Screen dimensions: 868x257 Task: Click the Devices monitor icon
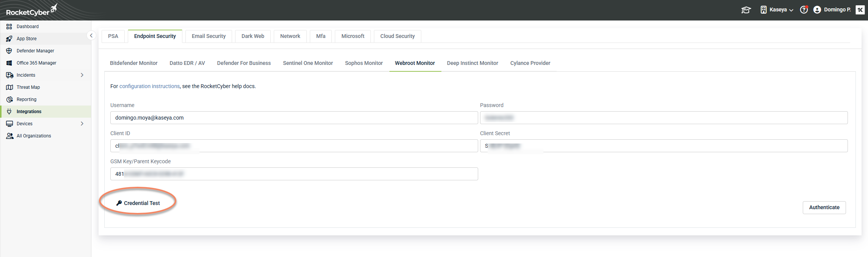coord(9,124)
